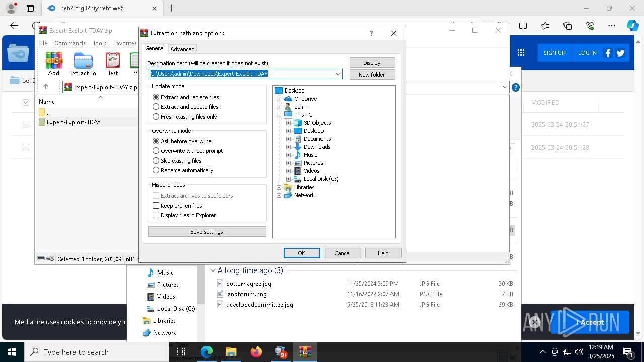This screenshot has width=644, height=362.
Task: Open the Copilot icon in Edge
Action: [632, 26]
